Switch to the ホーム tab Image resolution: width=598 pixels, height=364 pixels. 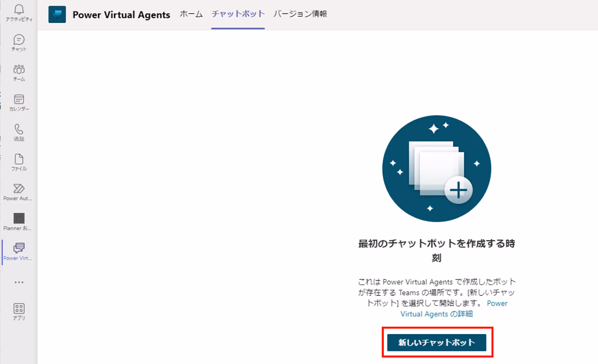[191, 14]
